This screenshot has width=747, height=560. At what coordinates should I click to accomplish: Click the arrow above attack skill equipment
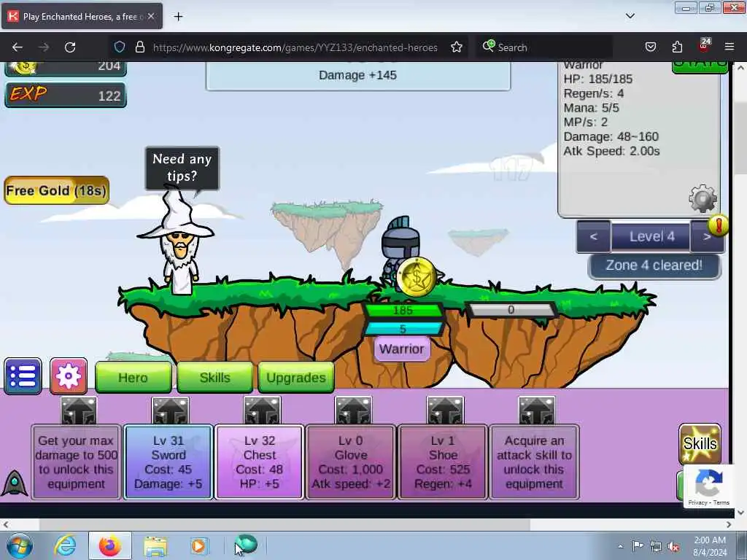(537, 411)
